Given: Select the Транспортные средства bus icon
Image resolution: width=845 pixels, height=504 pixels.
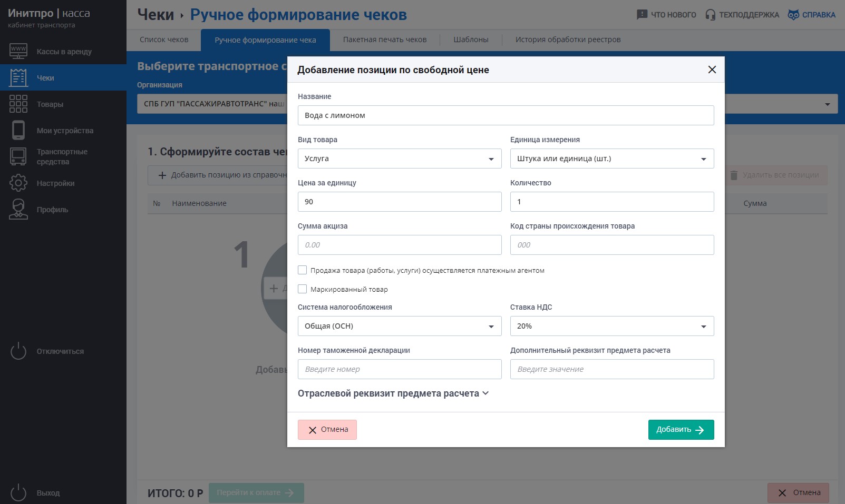Looking at the screenshot, I should [x=18, y=156].
